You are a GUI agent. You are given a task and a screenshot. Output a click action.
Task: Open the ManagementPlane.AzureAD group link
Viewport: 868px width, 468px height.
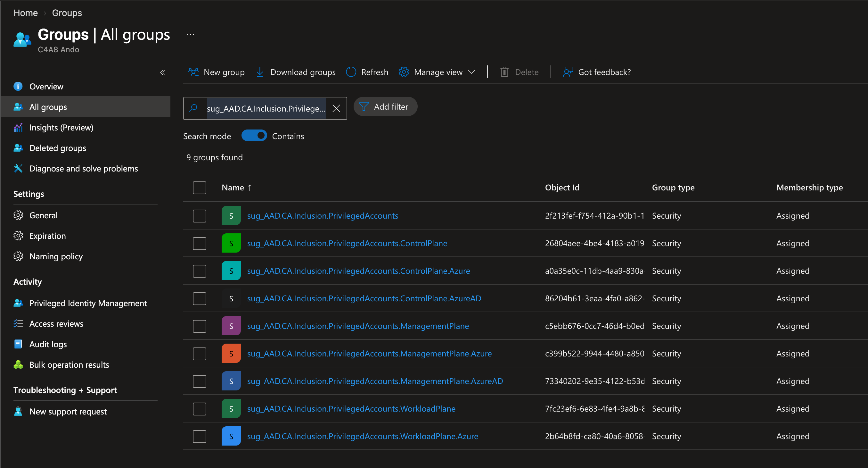point(375,381)
